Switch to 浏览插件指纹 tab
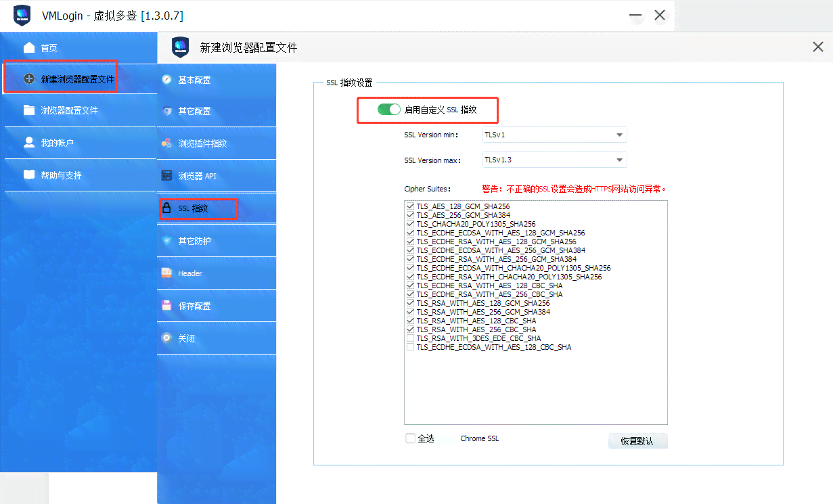The width and height of the screenshot is (833, 504). coord(217,143)
